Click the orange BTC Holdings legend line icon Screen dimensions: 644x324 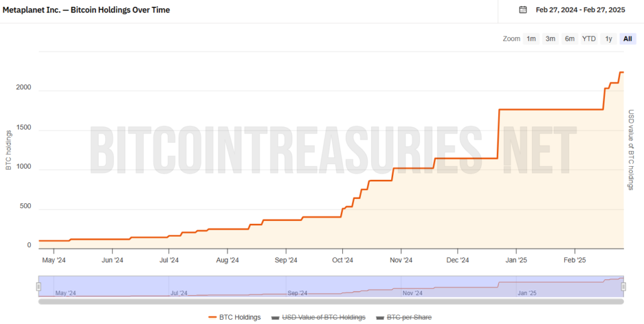pos(213,317)
